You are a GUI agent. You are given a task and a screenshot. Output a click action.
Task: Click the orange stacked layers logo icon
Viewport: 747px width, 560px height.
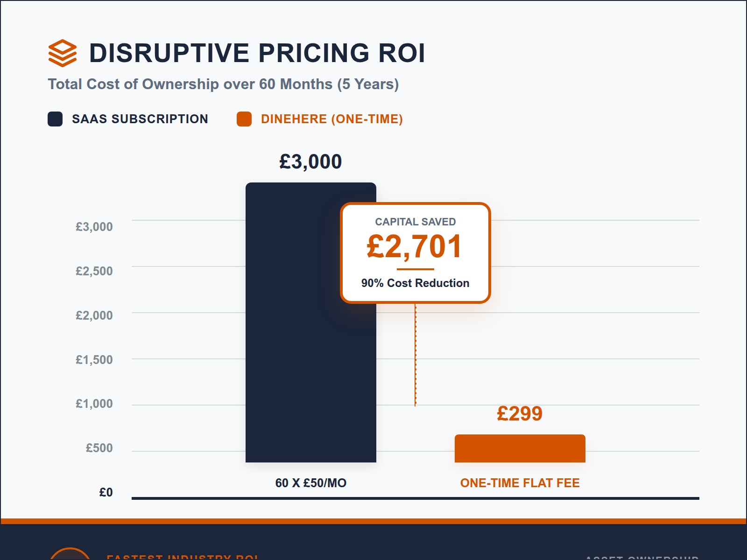[62, 53]
